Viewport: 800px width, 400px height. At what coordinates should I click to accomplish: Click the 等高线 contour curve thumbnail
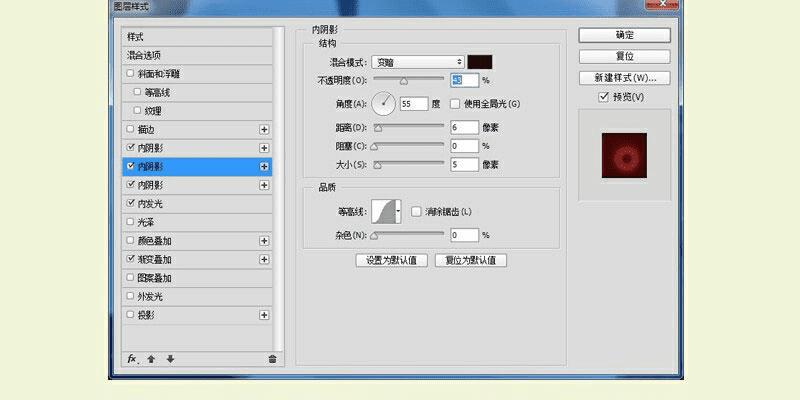coord(384,211)
